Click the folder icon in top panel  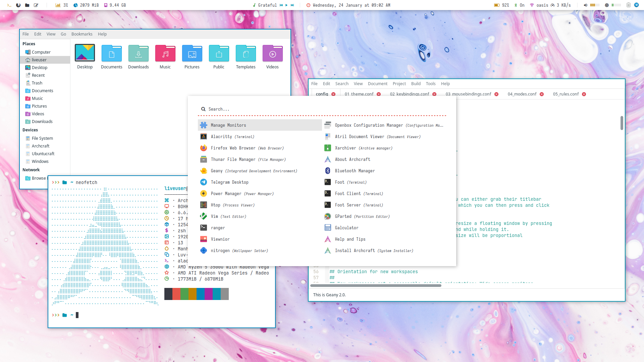click(x=27, y=5)
